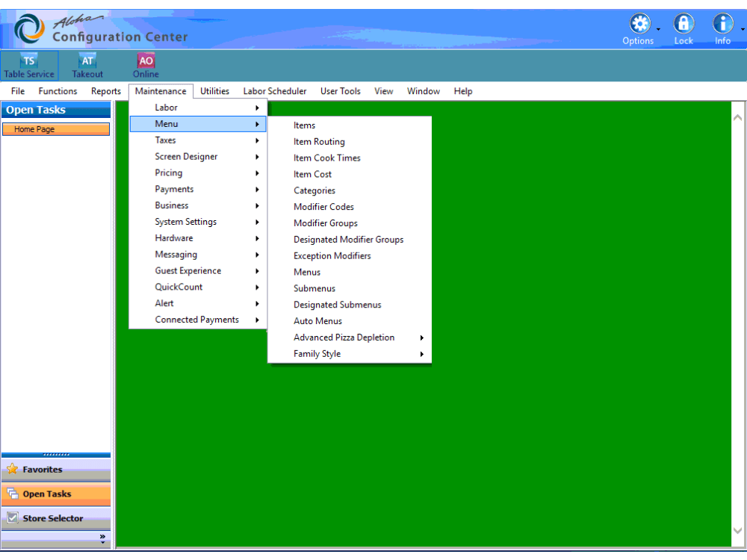Open the Info icon

click(722, 23)
